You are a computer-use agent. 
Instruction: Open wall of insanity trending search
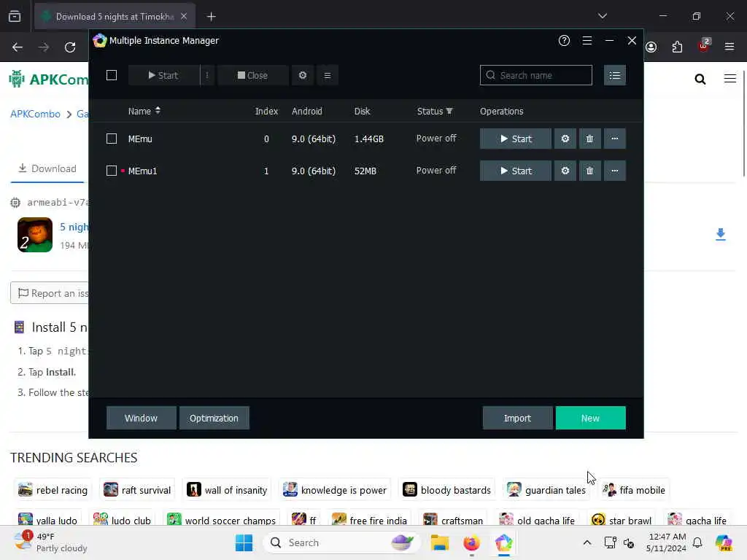click(x=227, y=490)
